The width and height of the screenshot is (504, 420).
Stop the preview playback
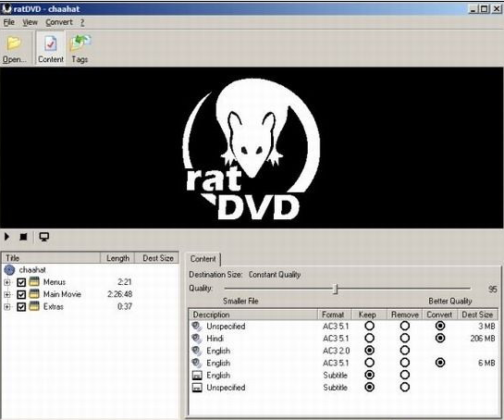[x=23, y=237]
